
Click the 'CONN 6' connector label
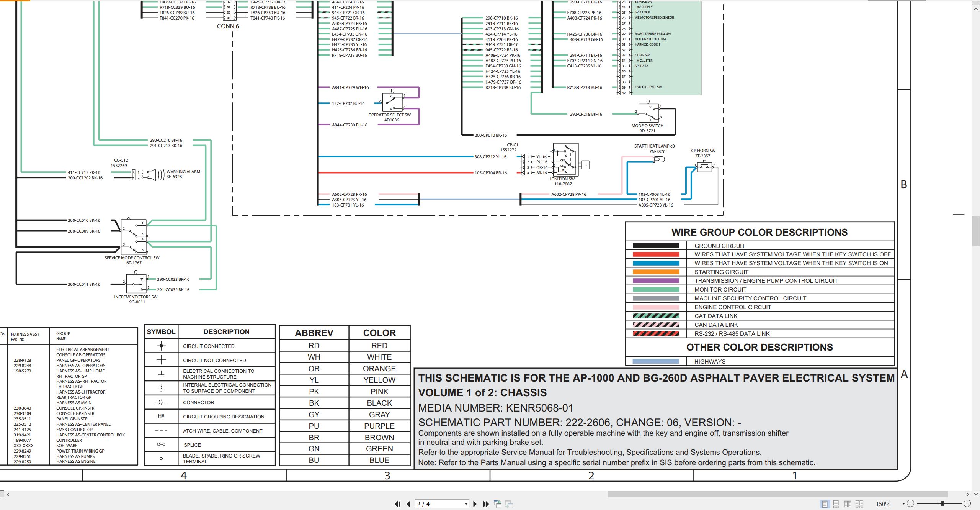pos(228,26)
